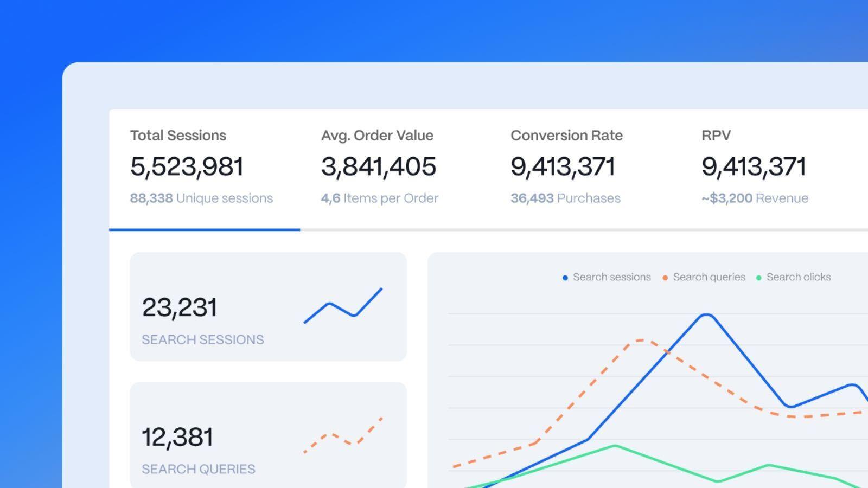Image resolution: width=868 pixels, height=488 pixels.
Task: Click the 36,493 Purchases link
Action: tap(565, 198)
